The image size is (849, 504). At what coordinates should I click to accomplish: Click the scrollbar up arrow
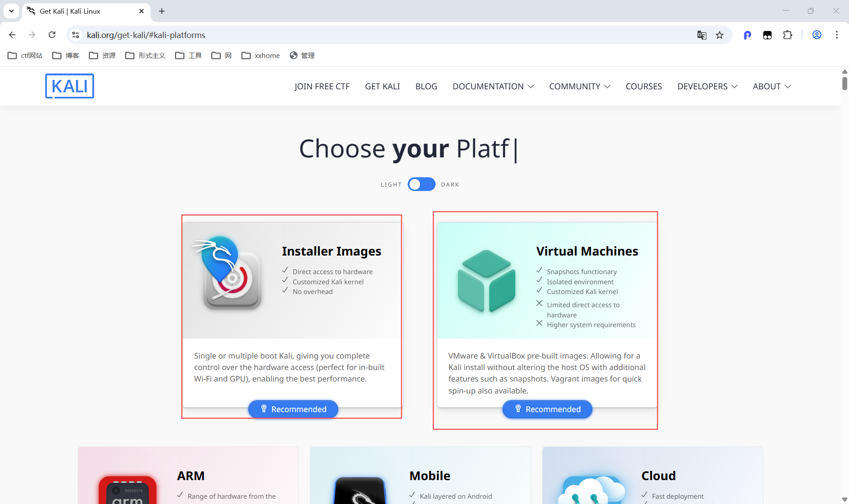[845, 72]
